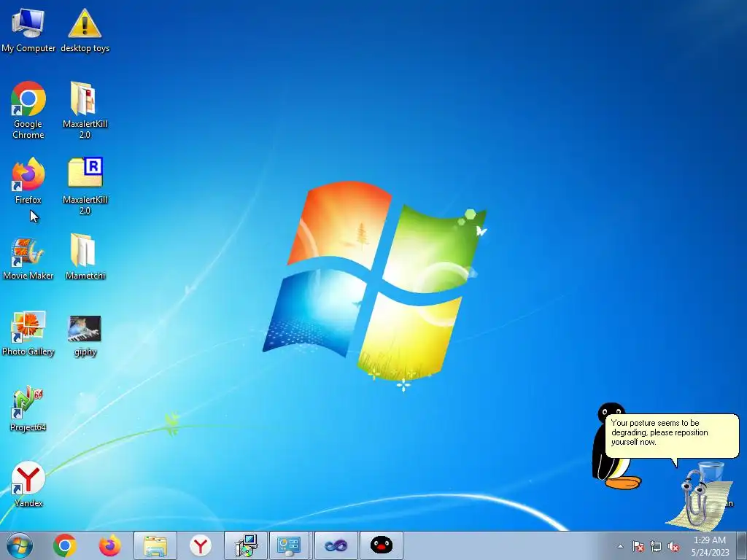This screenshot has height=560, width=747.
Task: Select the My Computer desktop icon
Action: [28, 29]
